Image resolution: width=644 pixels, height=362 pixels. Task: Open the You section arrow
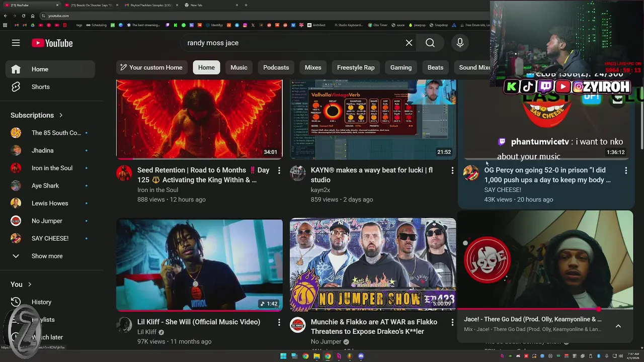pos(30,285)
